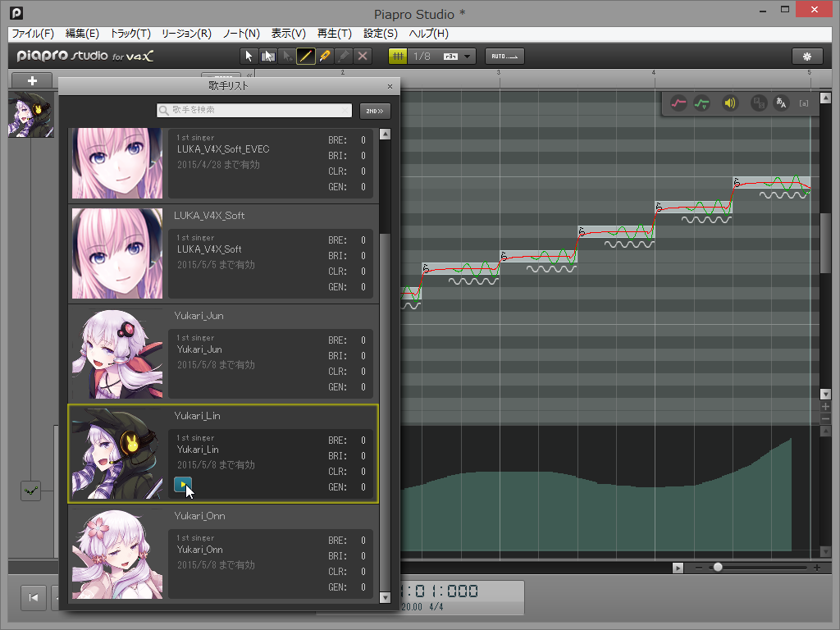Toggle the green vibrato curve display
This screenshot has height=630, width=840.
click(702, 103)
